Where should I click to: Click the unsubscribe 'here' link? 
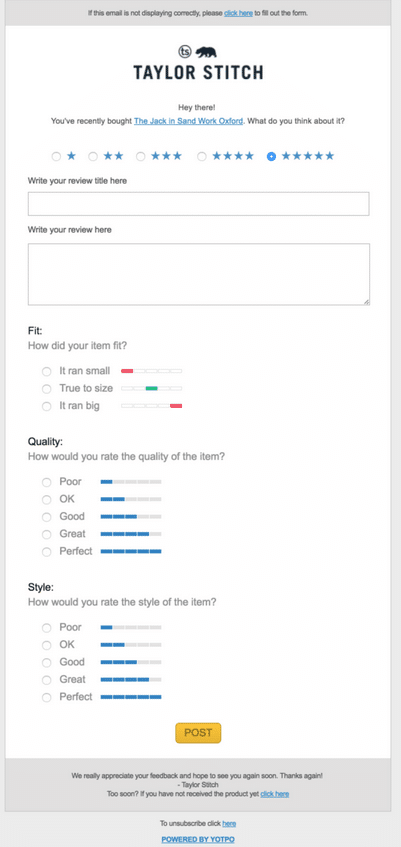click(x=229, y=824)
